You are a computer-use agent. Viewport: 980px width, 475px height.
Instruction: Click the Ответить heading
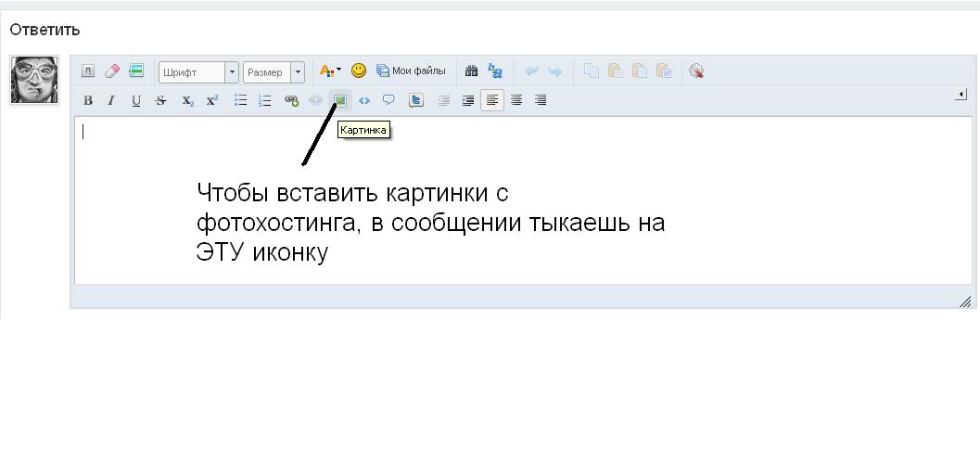click(45, 30)
